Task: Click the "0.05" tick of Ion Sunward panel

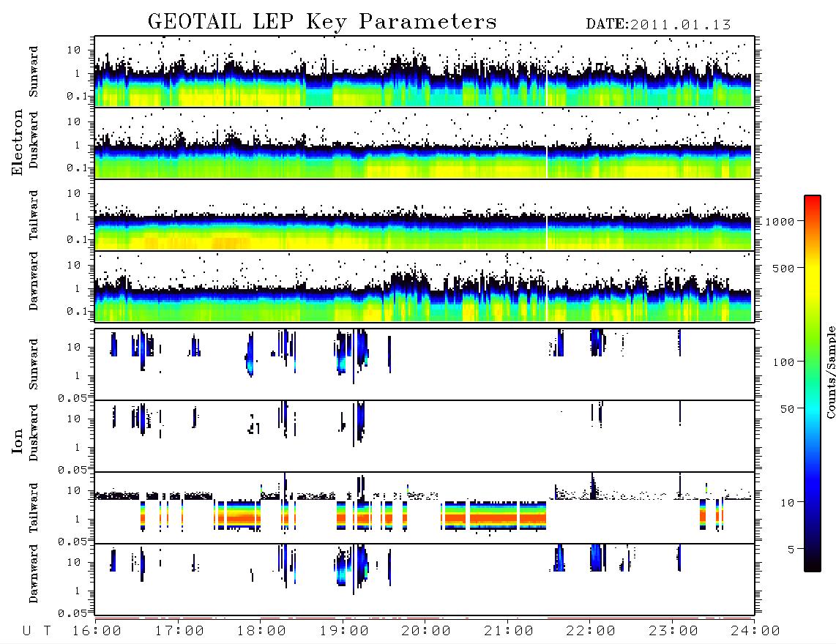Action: click(72, 397)
